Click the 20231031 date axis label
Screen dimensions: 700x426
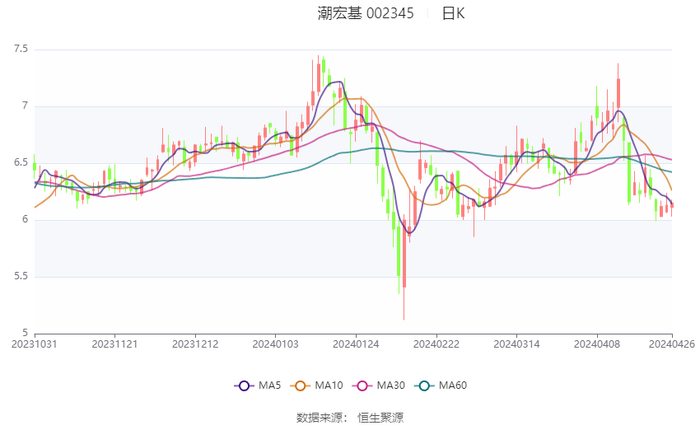pos(35,342)
